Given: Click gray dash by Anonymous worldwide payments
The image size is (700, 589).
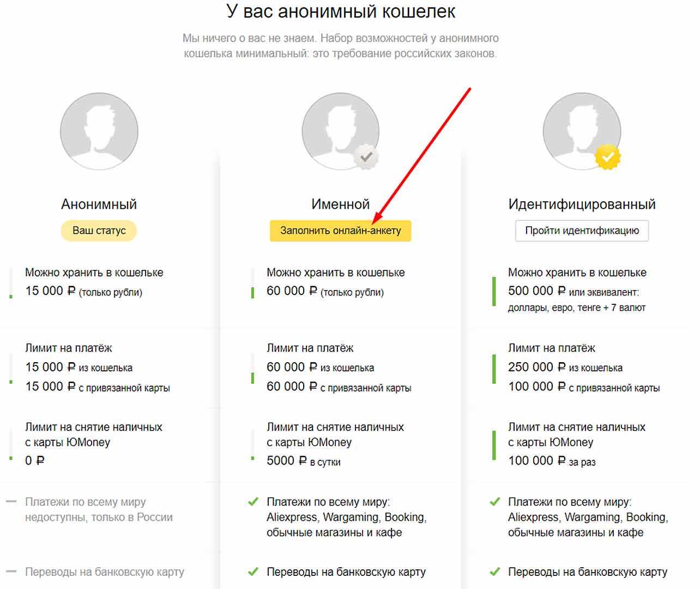Looking at the screenshot, I should pos(11,502).
